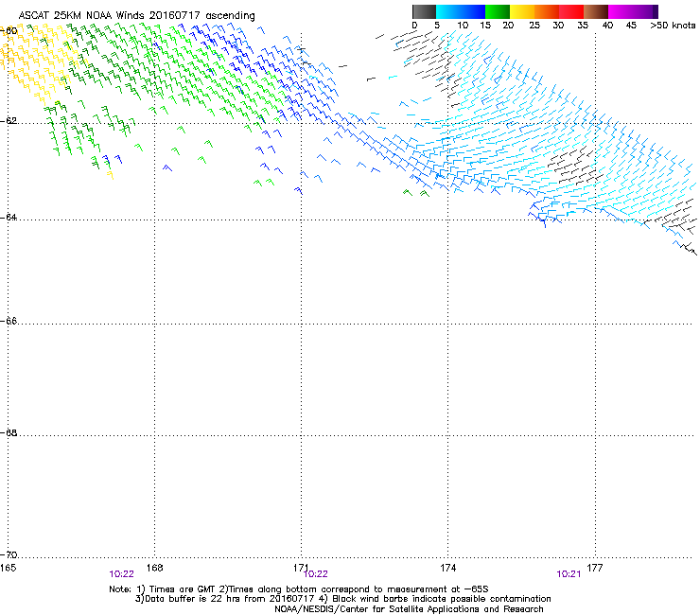Click the latitude label '-64'
This screenshot has height=615, width=700.
coord(9,218)
